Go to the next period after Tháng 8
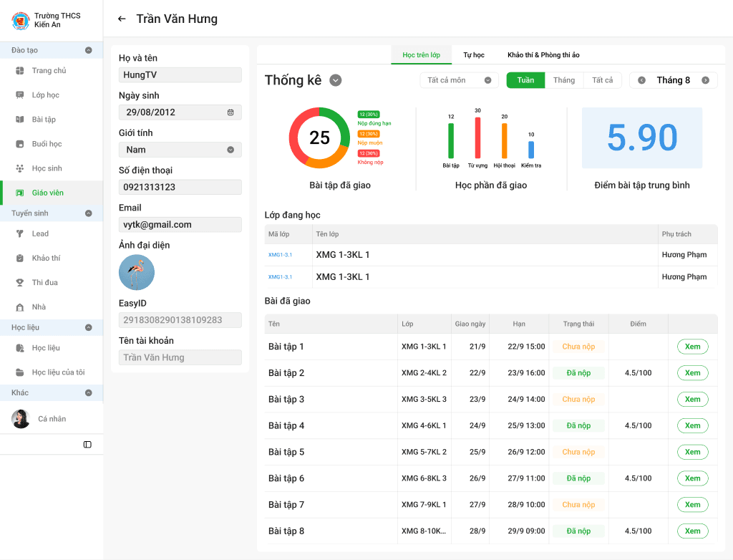 click(x=705, y=80)
